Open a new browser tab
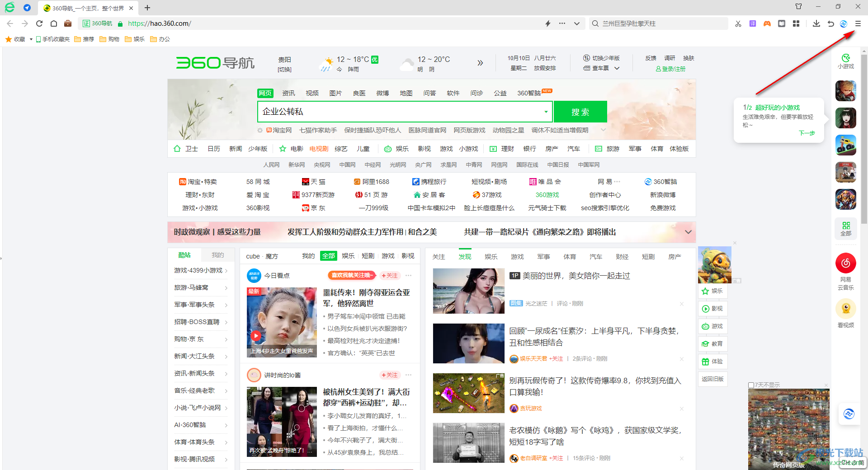Viewport: 868px width, 470px height. point(147,8)
